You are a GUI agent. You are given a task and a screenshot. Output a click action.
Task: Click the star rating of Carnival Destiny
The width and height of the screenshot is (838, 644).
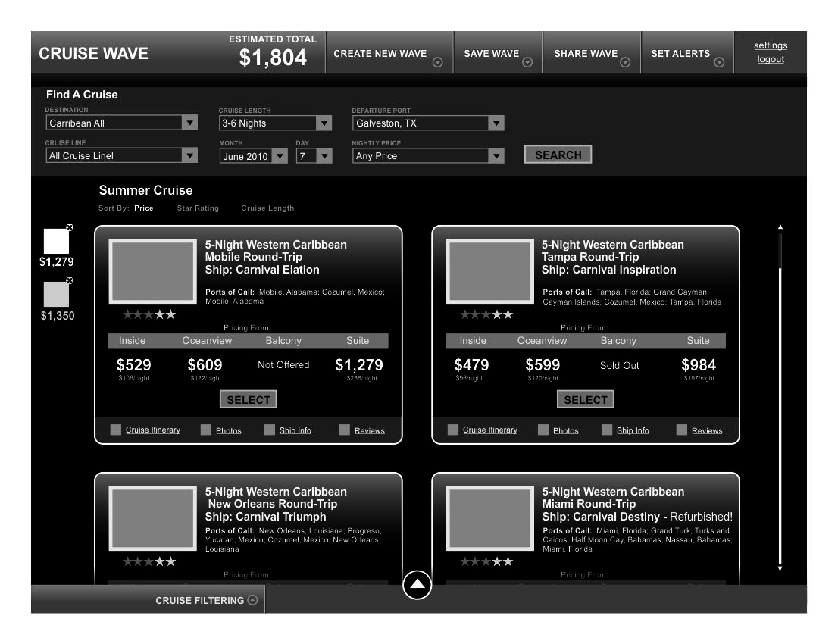pyautogui.click(x=486, y=561)
